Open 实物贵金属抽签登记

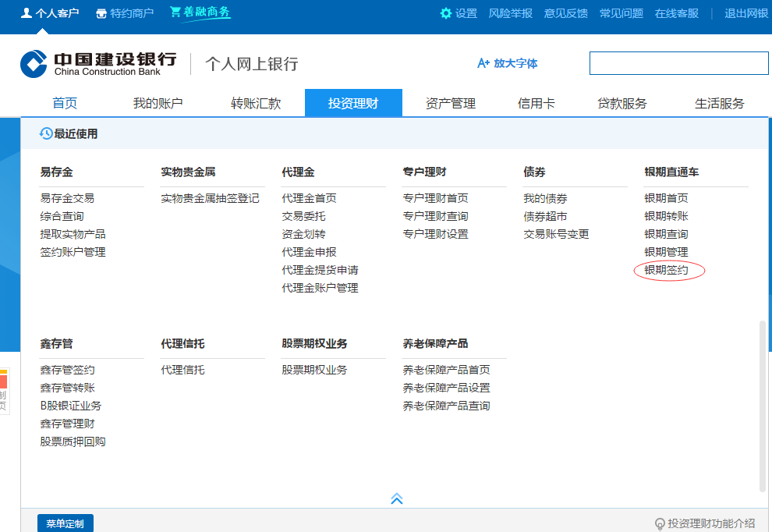point(211,198)
